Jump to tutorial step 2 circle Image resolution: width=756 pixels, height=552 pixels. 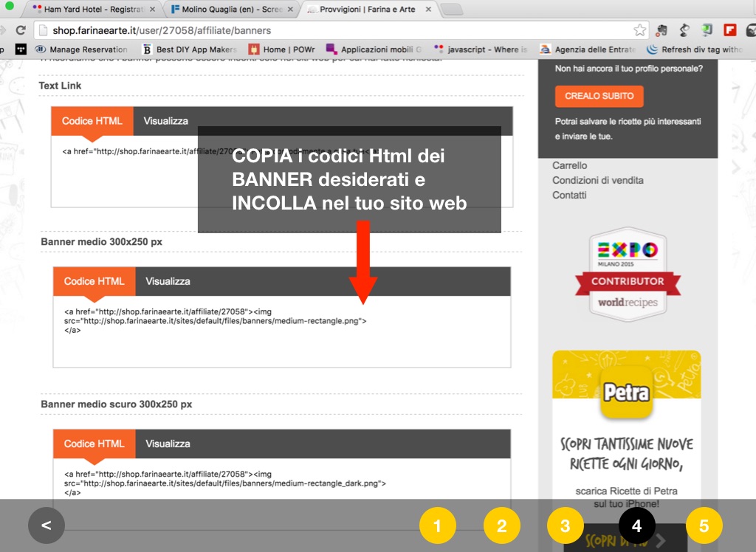(502, 525)
